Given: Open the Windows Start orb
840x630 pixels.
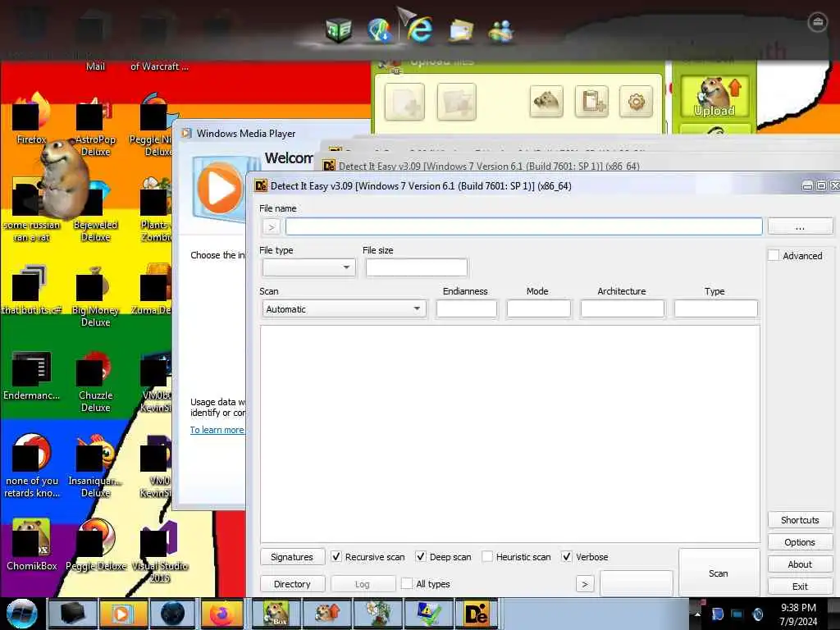Looking at the screenshot, I should click(x=21, y=614).
